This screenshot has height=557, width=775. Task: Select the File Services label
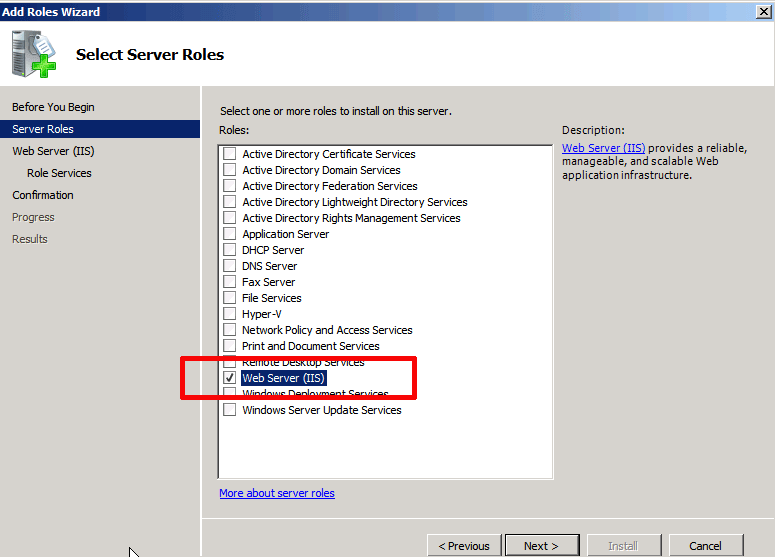point(271,298)
